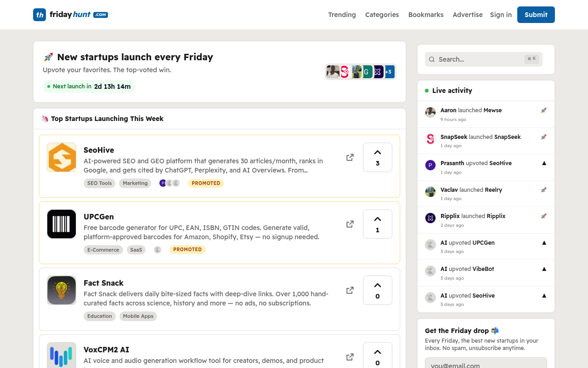
Task: Select the Mobile Apps tag on Fact Snack
Action: point(138,316)
